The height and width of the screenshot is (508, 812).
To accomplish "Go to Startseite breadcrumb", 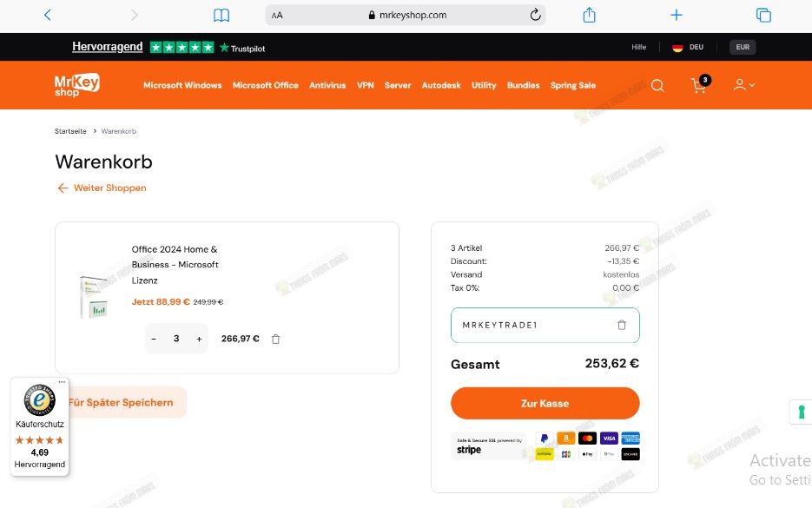I will click(x=70, y=131).
